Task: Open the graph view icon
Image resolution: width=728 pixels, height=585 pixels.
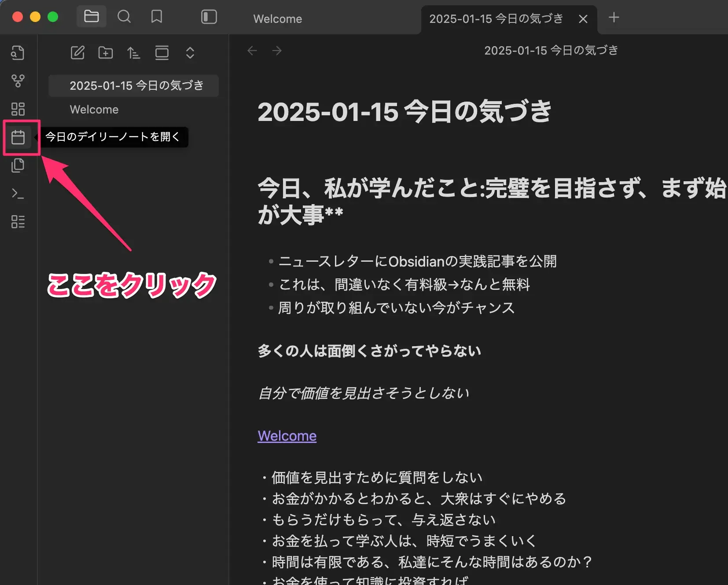Action: [x=18, y=80]
